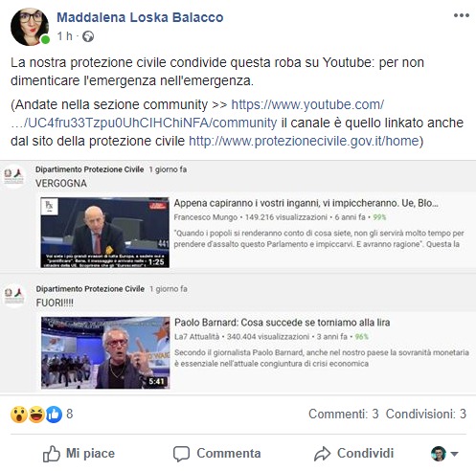Click the haha reaction emoji

point(36,415)
